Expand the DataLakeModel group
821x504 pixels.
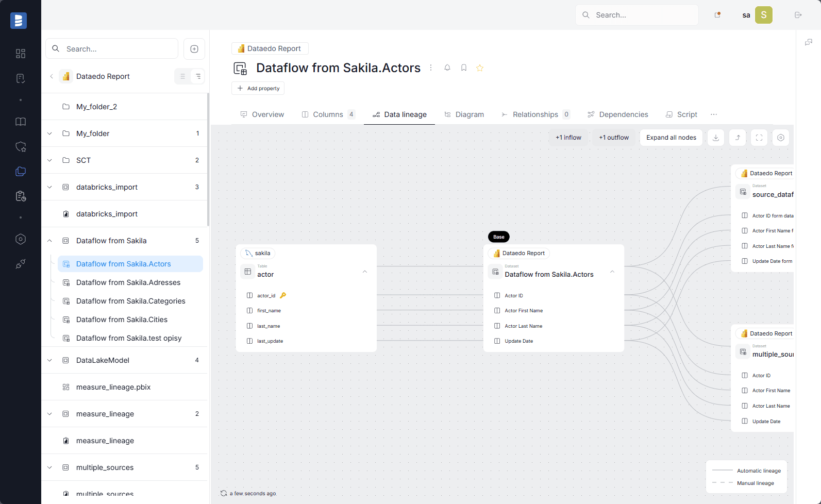[x=49, y=360]
